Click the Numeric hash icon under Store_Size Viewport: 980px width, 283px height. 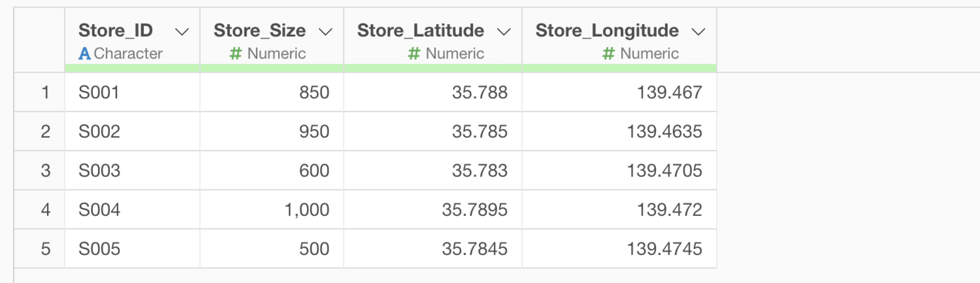[x=236, y=53]
